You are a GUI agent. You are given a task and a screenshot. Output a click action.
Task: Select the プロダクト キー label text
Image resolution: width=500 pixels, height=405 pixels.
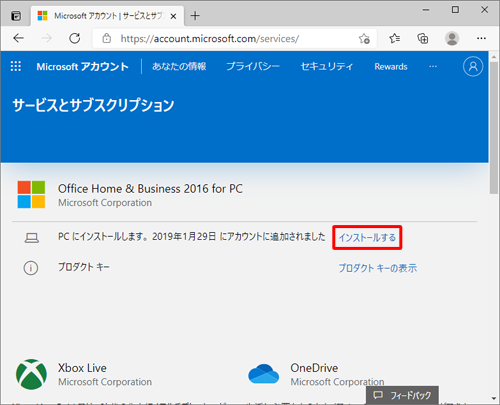[84, 267]
